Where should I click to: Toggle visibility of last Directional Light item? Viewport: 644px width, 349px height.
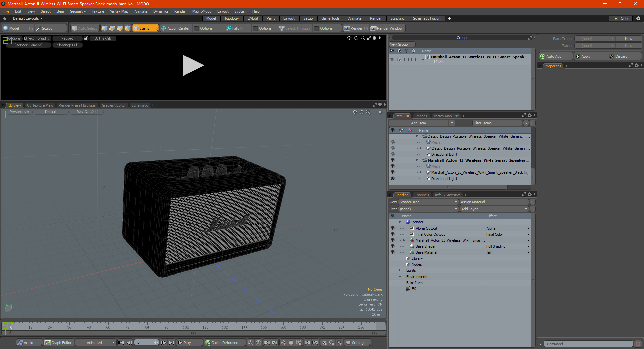pyautogui.click(x=392, y=179)
